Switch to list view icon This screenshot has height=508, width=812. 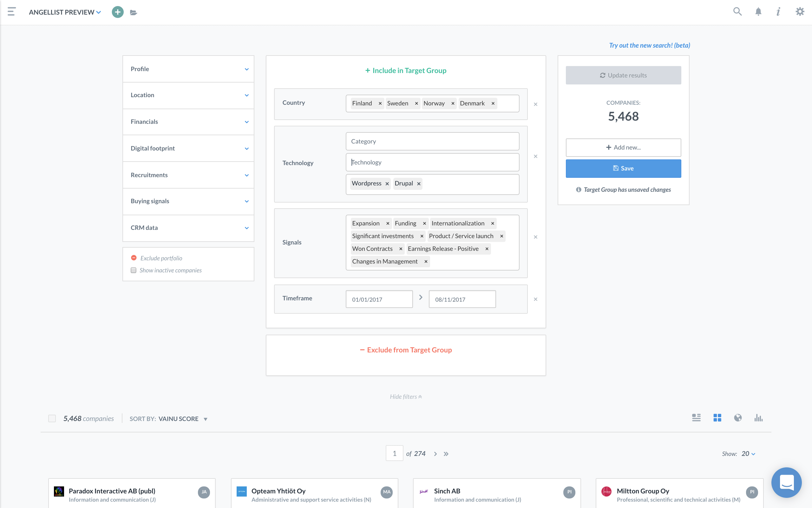pos(696,418)
